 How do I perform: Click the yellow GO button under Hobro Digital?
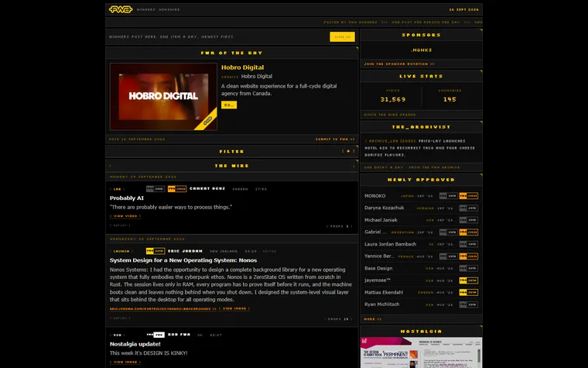[229, 105]
